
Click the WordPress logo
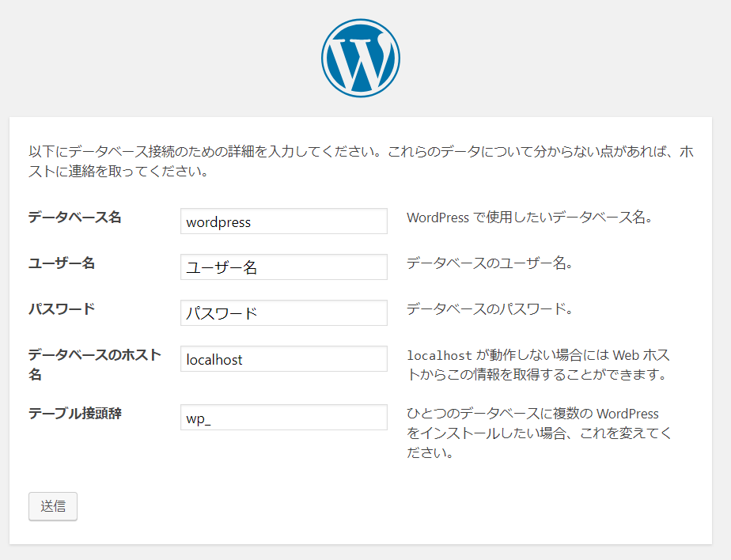coord(361,59)
